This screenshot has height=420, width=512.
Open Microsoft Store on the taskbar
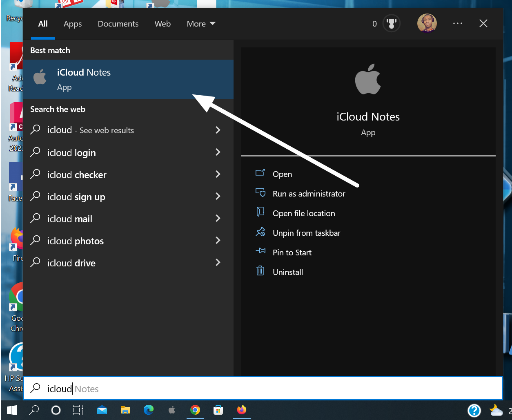point(218,410)
